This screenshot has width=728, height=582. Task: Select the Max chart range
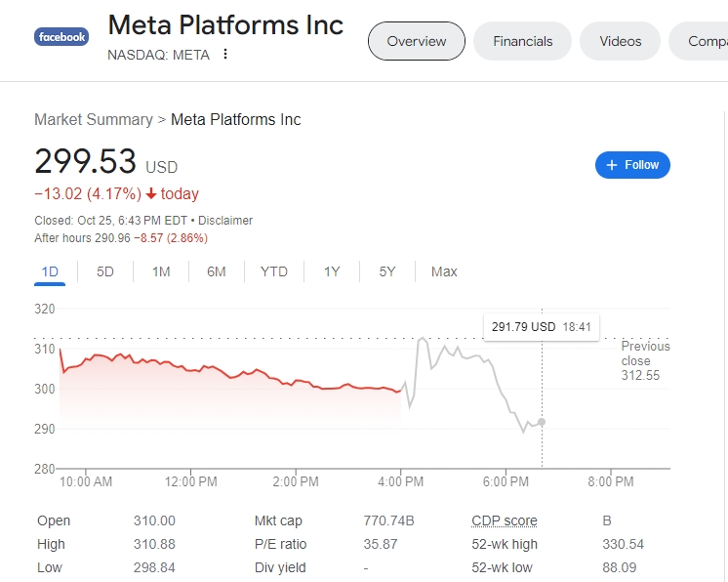point(444,271)
